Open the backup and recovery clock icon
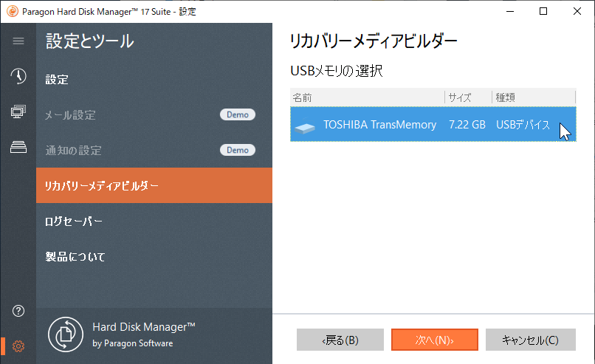This screenshot has height=364, width=595. tap(18, 76)
